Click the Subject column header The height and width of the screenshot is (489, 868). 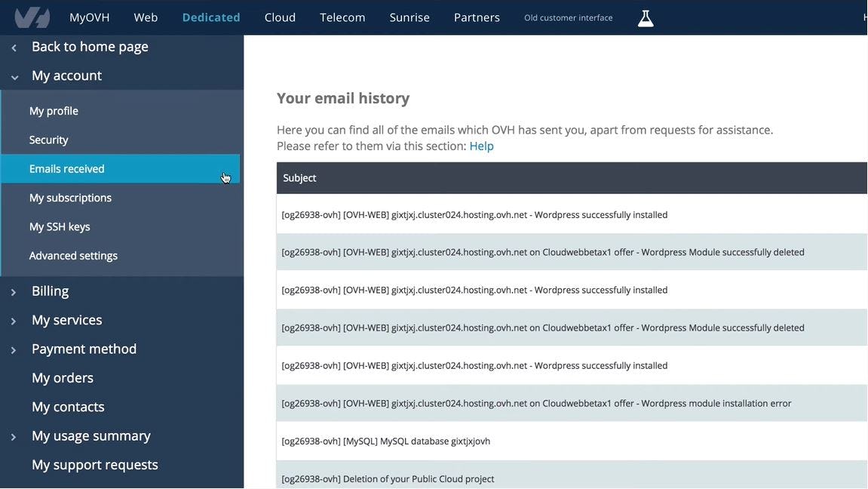299,178
